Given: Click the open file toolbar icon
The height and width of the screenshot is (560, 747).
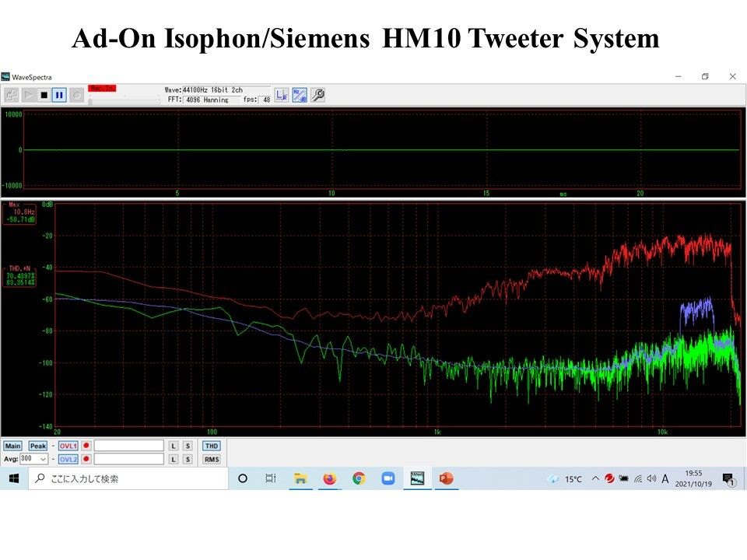Looking at the screenshot, I should point(12,95).
